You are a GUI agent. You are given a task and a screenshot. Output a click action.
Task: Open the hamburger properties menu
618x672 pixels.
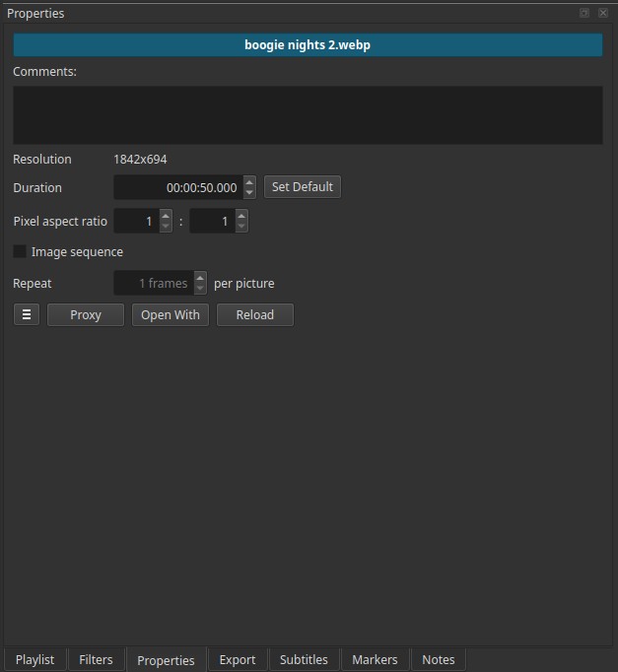[x=27, y=315]
